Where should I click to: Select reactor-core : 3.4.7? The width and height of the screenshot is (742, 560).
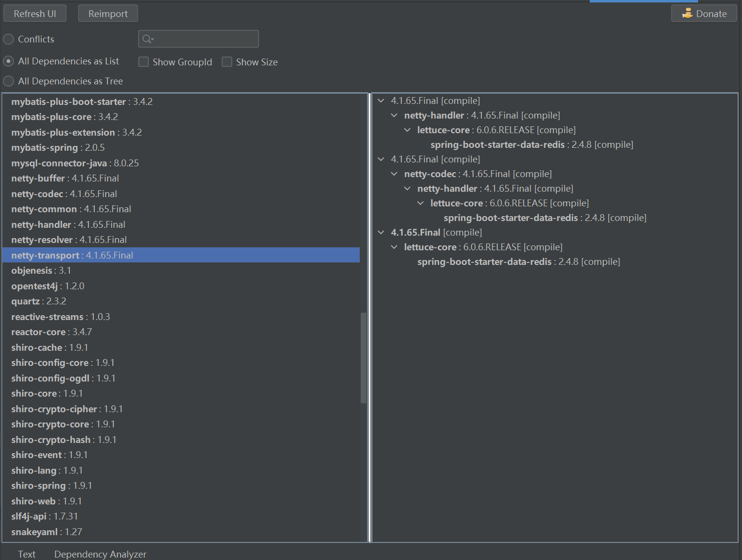[x=181, y=332]
